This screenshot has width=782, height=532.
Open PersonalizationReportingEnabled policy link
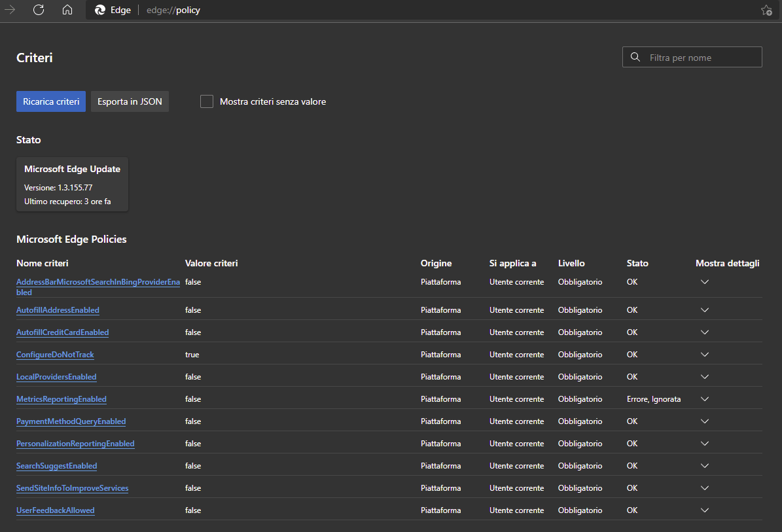75,444
